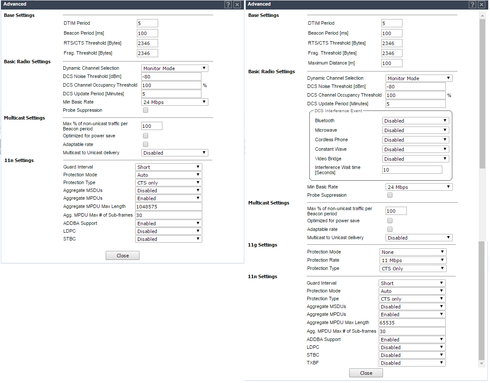490x383 pixels.
Task: Click Close button in right dialog
Action: (366, 373)
